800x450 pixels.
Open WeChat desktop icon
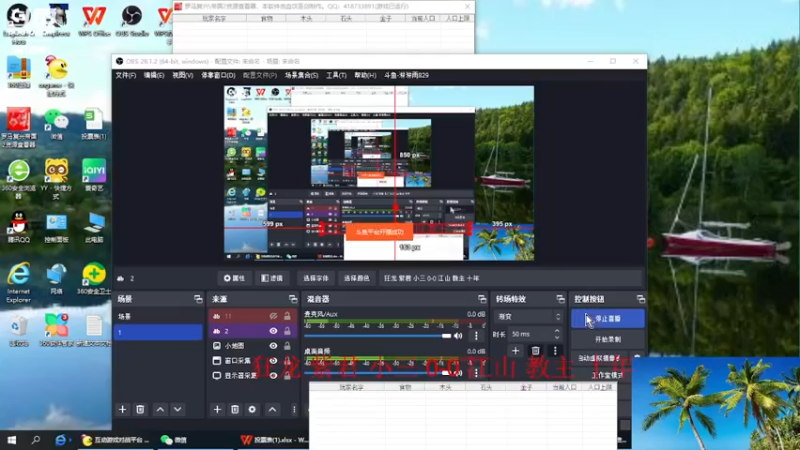pyautogui.click(x=57, y=124)
